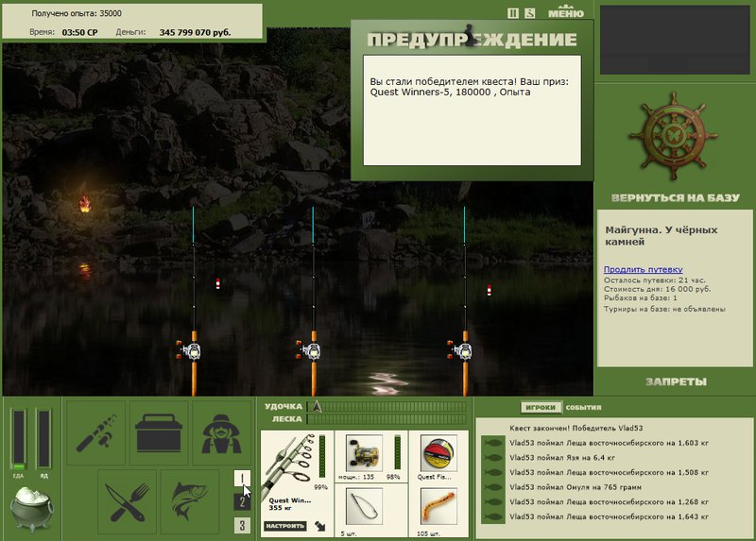Click the event row with 1,268 кг
The height and width of the screenshot is (541, 756).
click(x=609, y=502)
